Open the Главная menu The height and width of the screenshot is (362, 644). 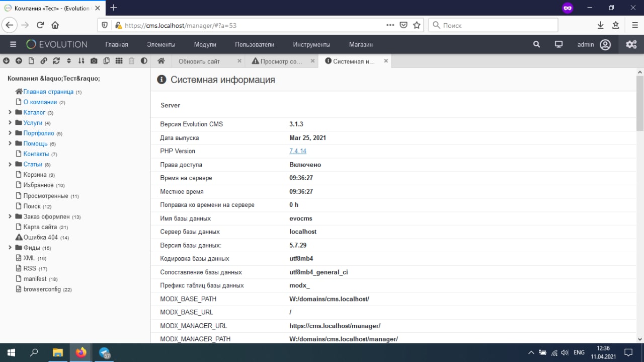point(117,44)
